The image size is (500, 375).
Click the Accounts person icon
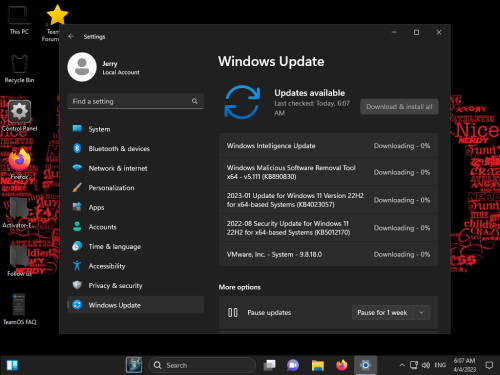point(77,227)
